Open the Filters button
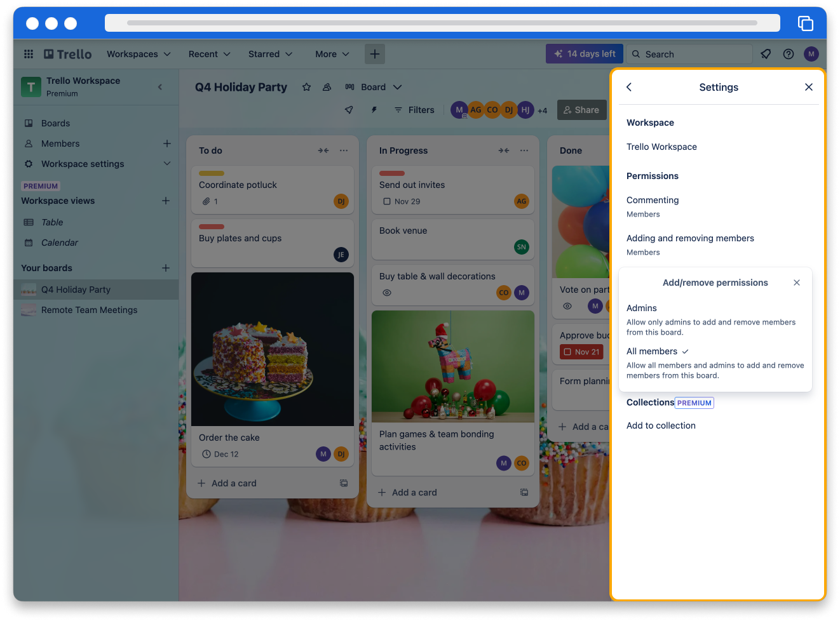This screenshot has width=840, height=621. click(414, 110)
